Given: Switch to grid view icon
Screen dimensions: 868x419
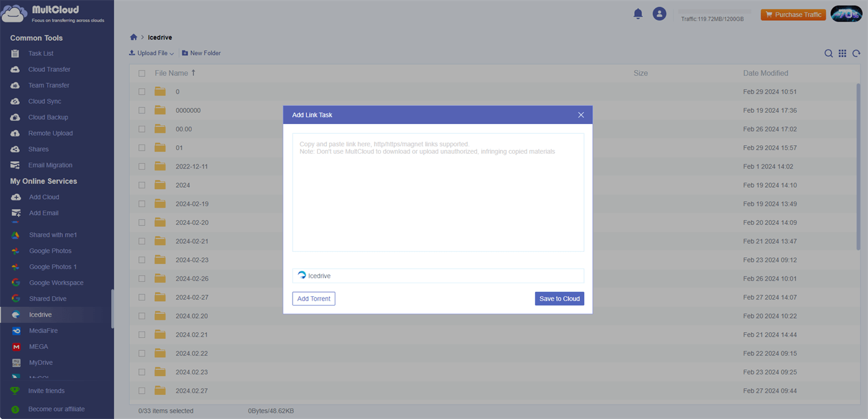Looking at the screenshot, I should 843,53.
